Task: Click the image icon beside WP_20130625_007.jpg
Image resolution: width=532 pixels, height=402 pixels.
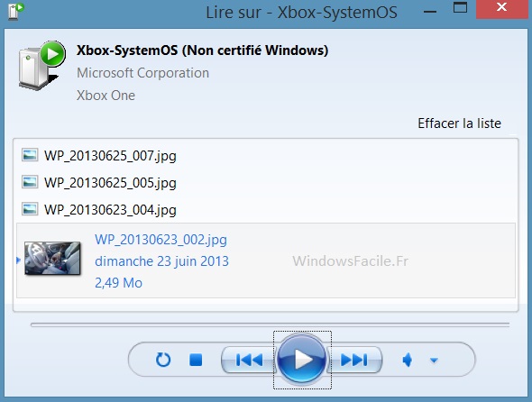Action: click(30, 155)
